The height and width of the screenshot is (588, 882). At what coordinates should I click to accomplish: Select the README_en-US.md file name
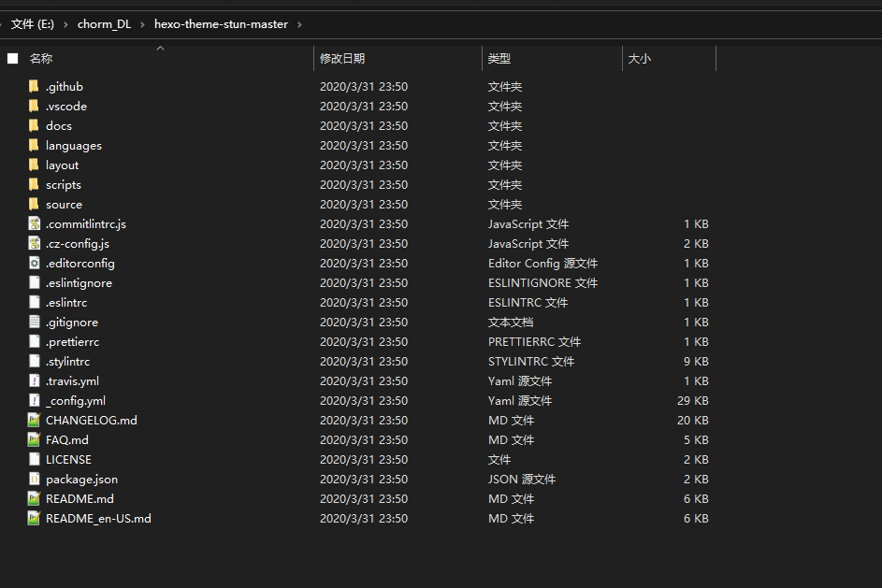coord(98,519)
